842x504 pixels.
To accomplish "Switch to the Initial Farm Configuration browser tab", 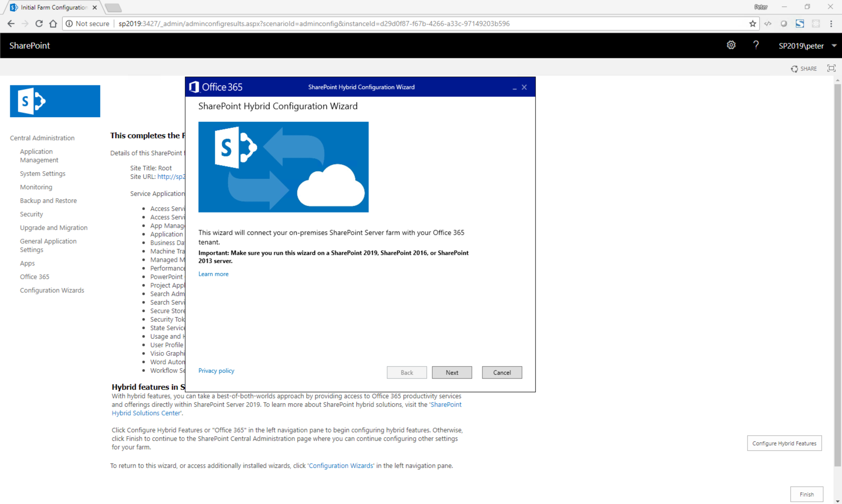I will 51,7.
